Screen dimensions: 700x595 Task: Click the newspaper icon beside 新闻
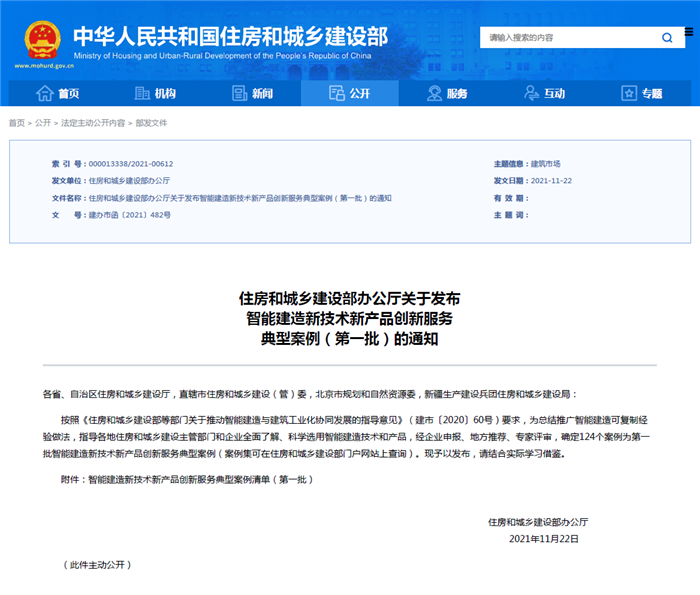tap(239, 93)
